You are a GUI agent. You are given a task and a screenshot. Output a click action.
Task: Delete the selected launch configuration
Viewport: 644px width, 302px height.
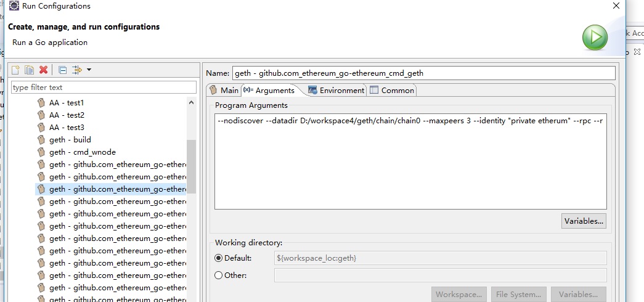(x=43, y=70)
